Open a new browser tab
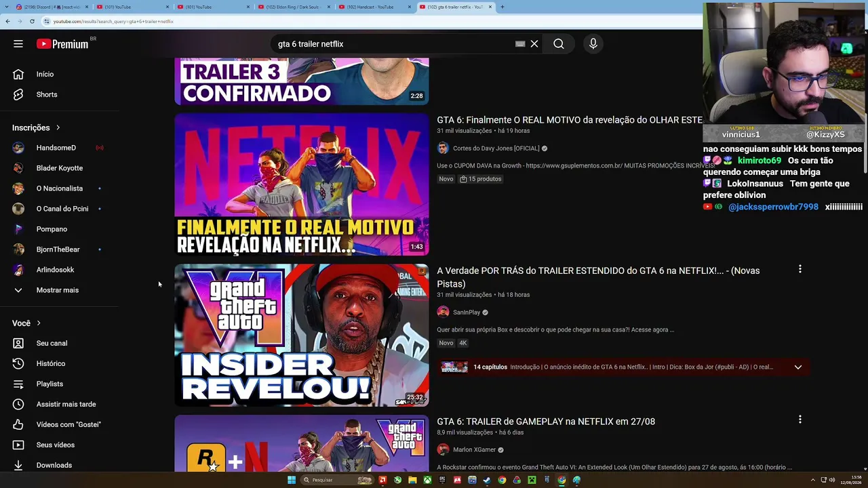The image size is (868, 488). (x=501, y=7)
